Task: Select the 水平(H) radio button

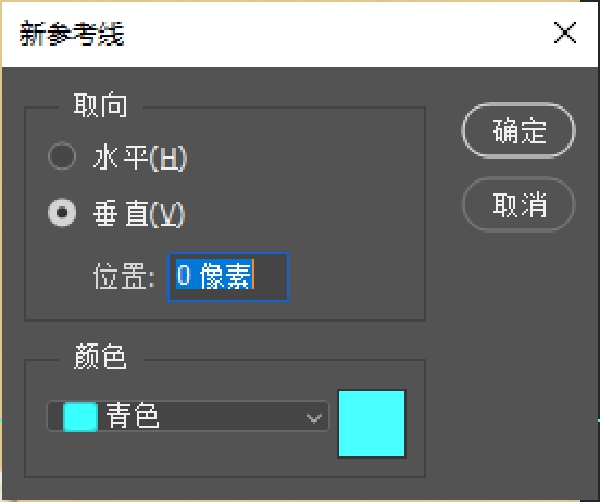Action: coord(62,157)
